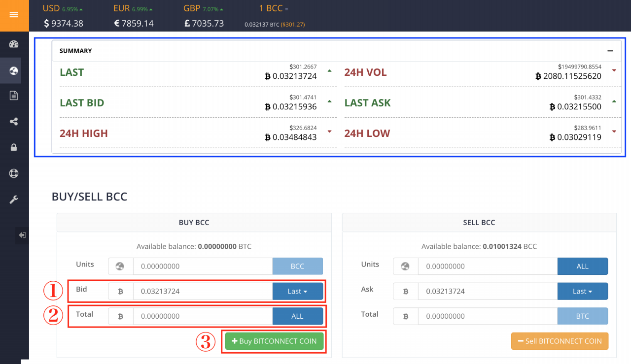Click the sign-out arrow icon in sidebar
This screenshot has height=364, width=631.
click(22, 235)
